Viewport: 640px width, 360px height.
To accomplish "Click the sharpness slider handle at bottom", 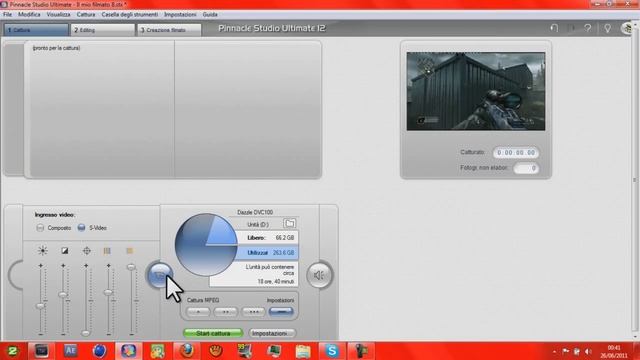I will tap(85, 333).
